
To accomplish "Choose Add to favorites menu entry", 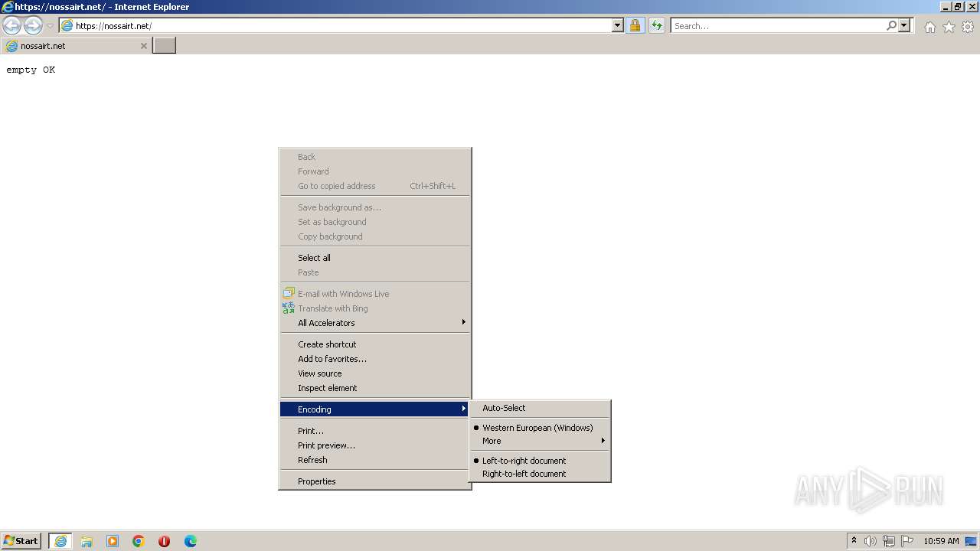I will (375, 359).
